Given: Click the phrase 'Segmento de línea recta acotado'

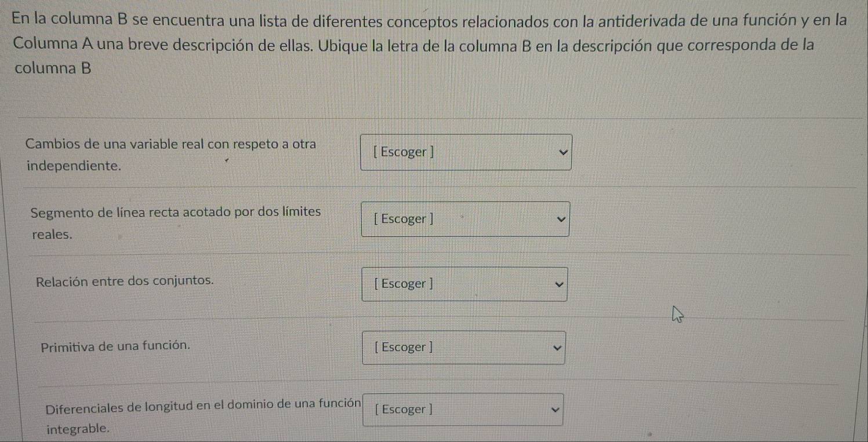Looking at the screenshot, I should click(x=176, y=212).
